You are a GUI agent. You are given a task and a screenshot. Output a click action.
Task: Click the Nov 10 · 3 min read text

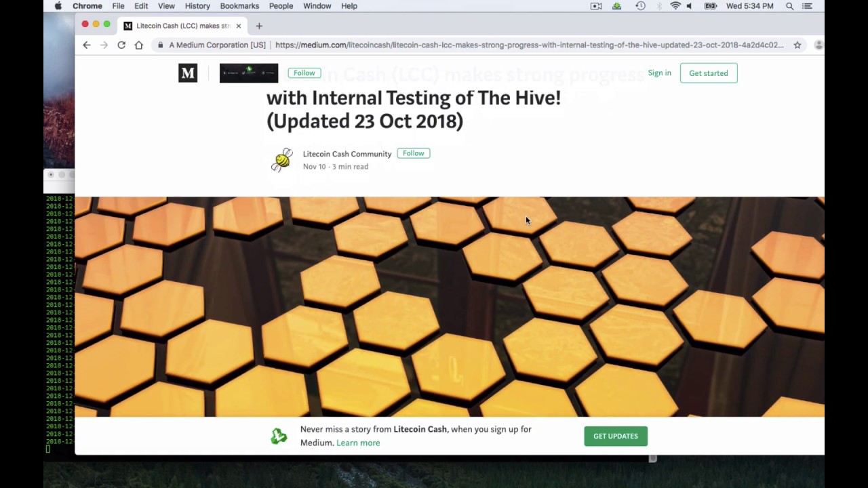tap(336, 167)
